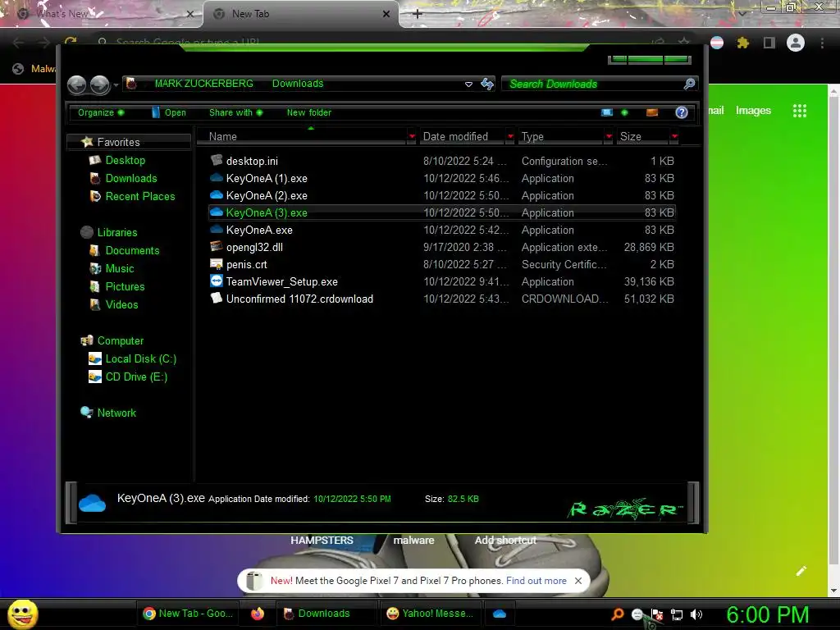
Task: Select CD Drive (E:) in sidebar
Action: (x=136, y=377)
